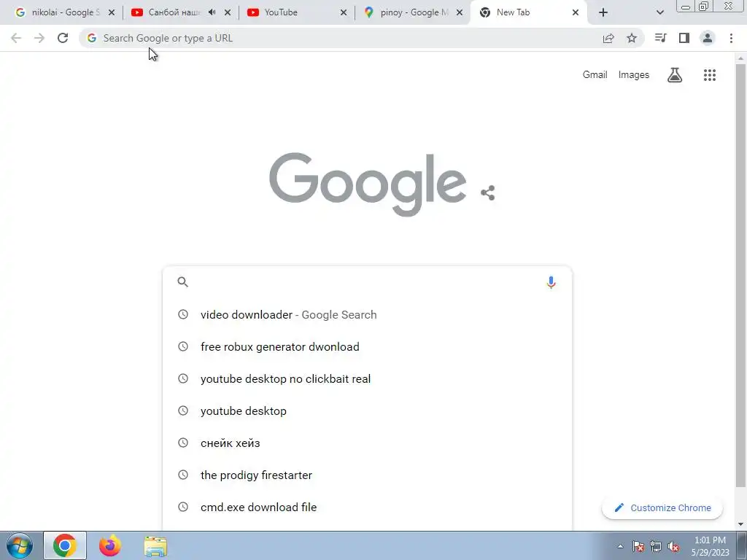Switch to the pinoy - Google Maps tab

point(413,12)
